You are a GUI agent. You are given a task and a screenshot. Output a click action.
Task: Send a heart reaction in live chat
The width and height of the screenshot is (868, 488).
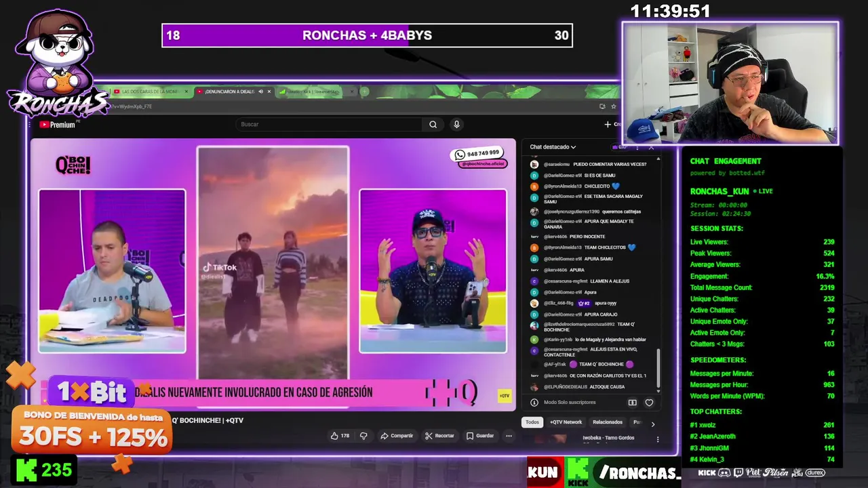(649, 403)
